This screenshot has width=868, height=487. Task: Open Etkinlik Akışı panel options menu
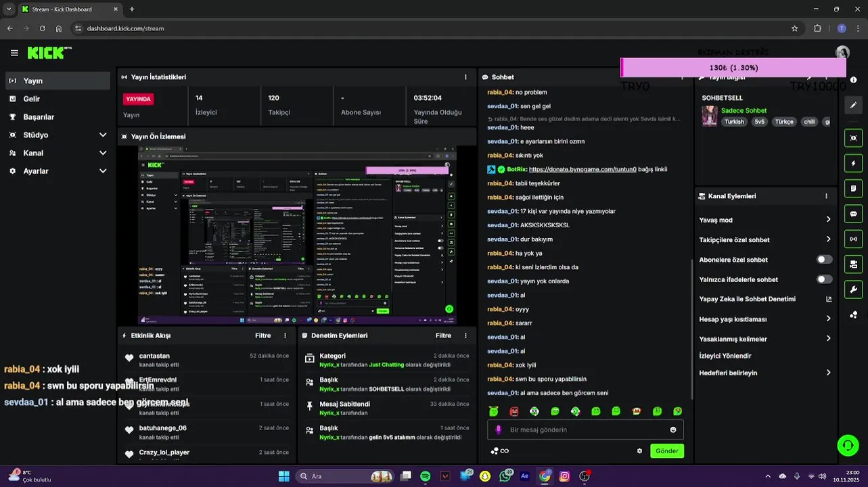click(x=285, y=335)
